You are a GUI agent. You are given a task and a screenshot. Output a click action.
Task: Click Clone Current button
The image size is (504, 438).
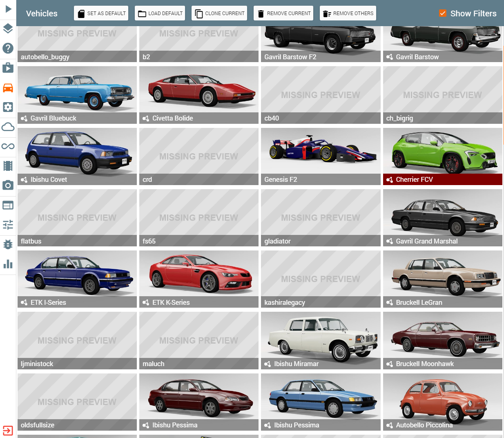(x=219, y=13)
